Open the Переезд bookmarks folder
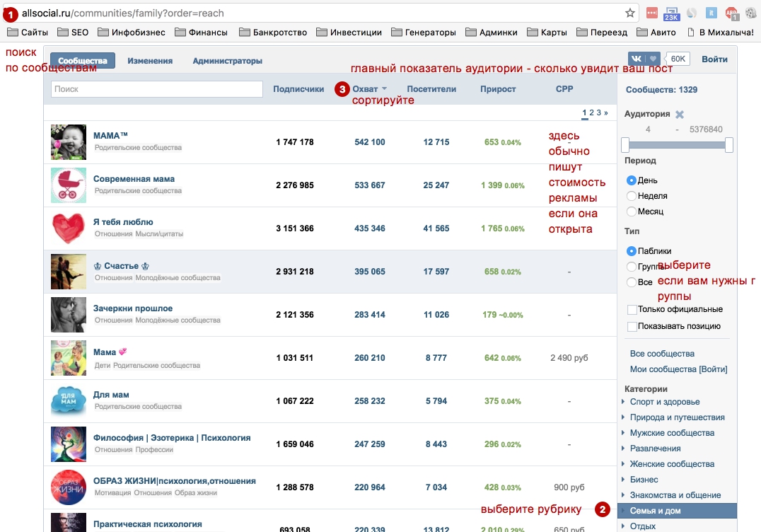 [x=602, y=33]
